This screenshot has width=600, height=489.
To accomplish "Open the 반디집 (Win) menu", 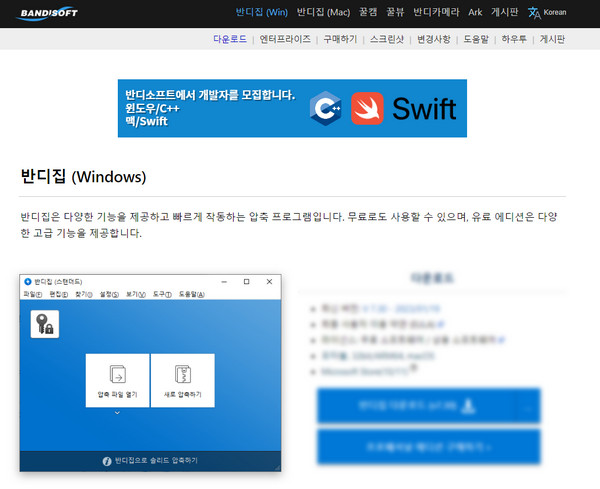I will point(262,12).
